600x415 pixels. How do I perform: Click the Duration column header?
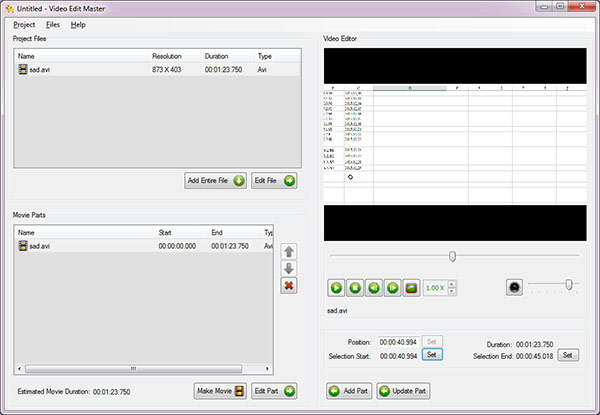[x=227, y=56]
